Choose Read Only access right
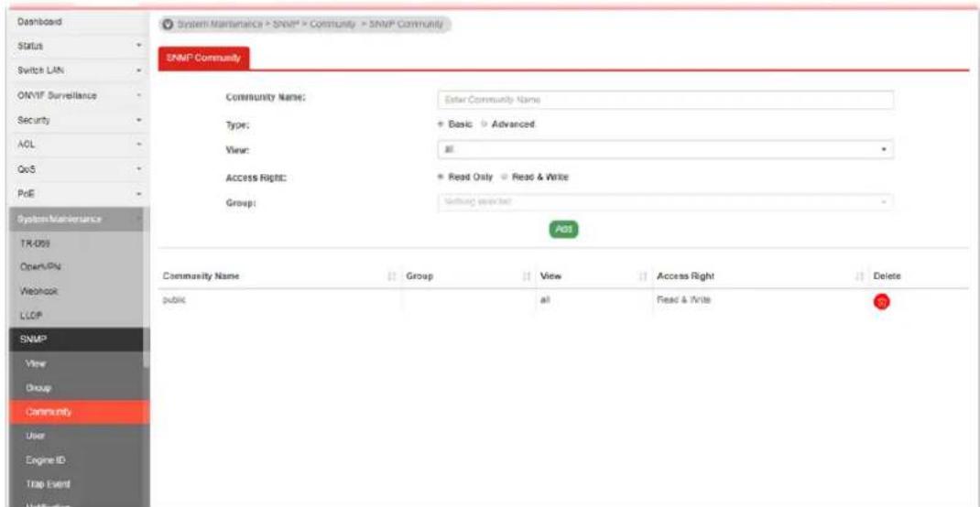Image resolution: width=980 pixels, height=507 pixels. pyautogui.click(x=441, y=177)
